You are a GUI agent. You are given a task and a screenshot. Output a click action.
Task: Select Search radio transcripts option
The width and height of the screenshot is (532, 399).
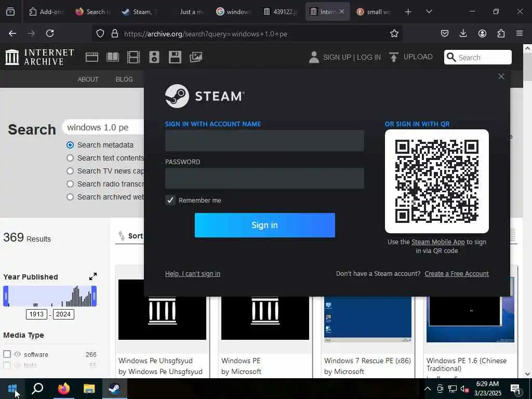pos(70,183)
